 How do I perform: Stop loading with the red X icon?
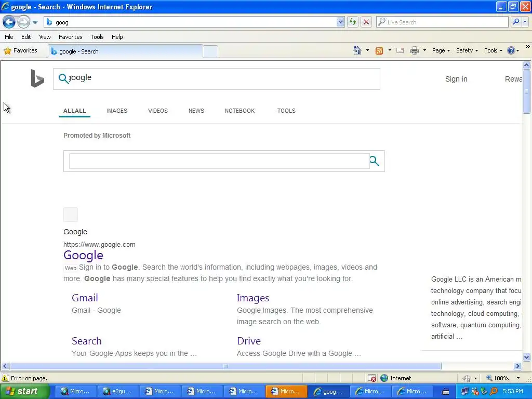[x=366, y=22]
